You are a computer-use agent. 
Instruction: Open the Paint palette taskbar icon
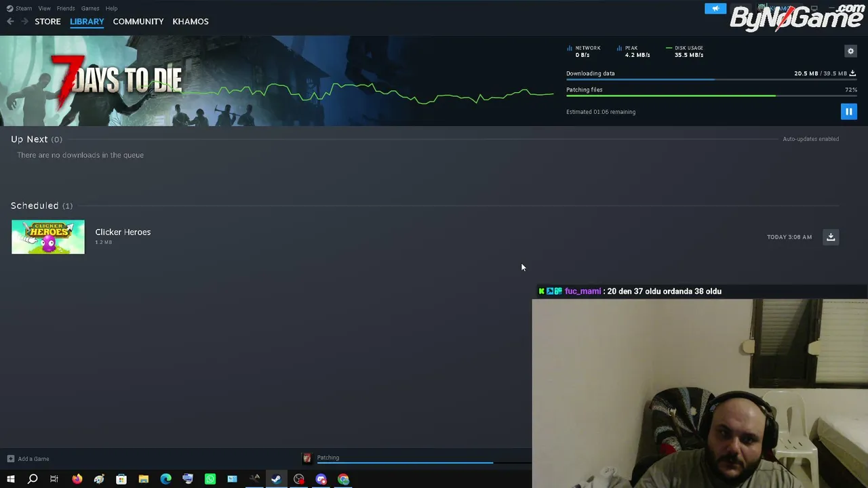click(99, 479)
